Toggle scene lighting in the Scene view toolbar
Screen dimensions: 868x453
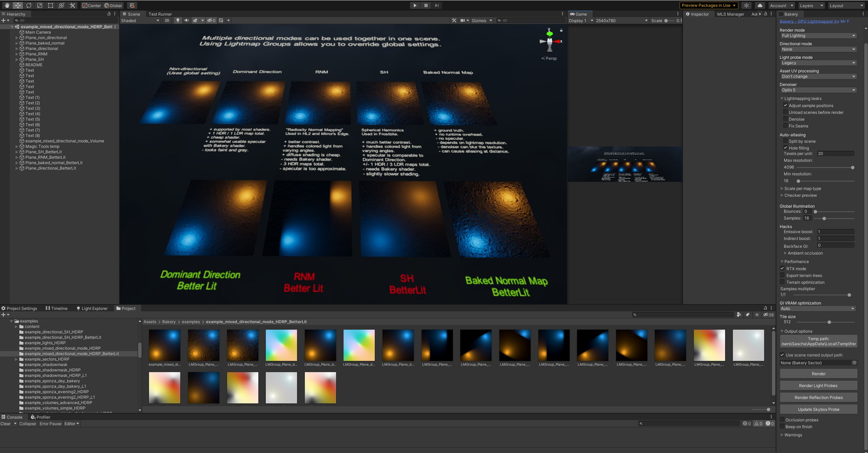click(x=177, y=20)
